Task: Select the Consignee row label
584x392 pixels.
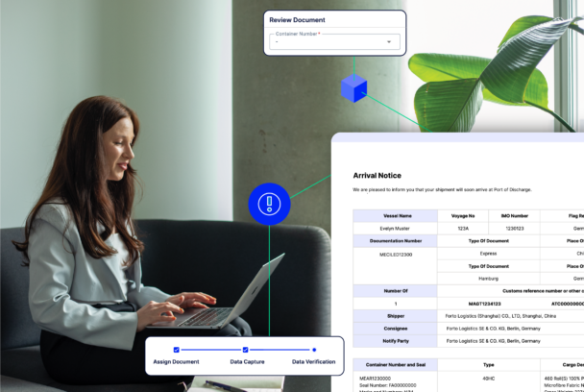Action: click(x=397, y=328)
